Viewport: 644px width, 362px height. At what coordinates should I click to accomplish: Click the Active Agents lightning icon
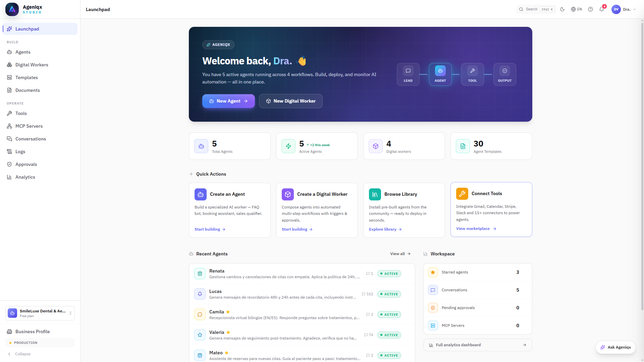[x=288, y=146]
